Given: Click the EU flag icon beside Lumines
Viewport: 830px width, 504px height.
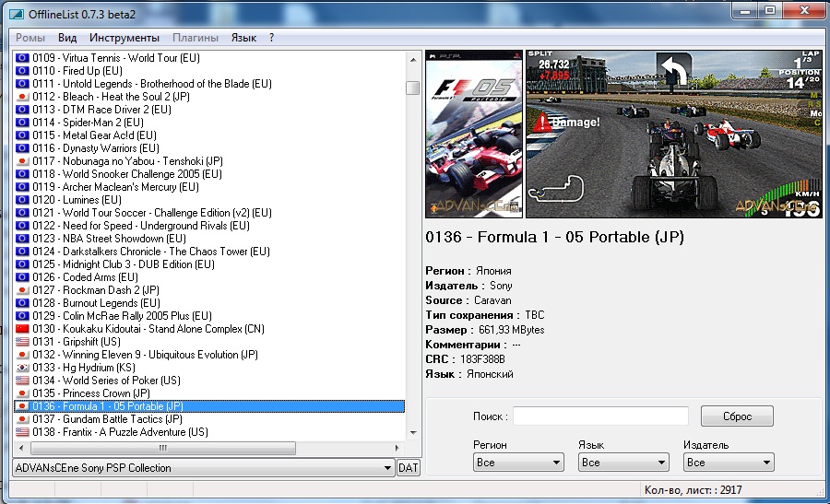Looking at the screenshot, I should [23, 200].
